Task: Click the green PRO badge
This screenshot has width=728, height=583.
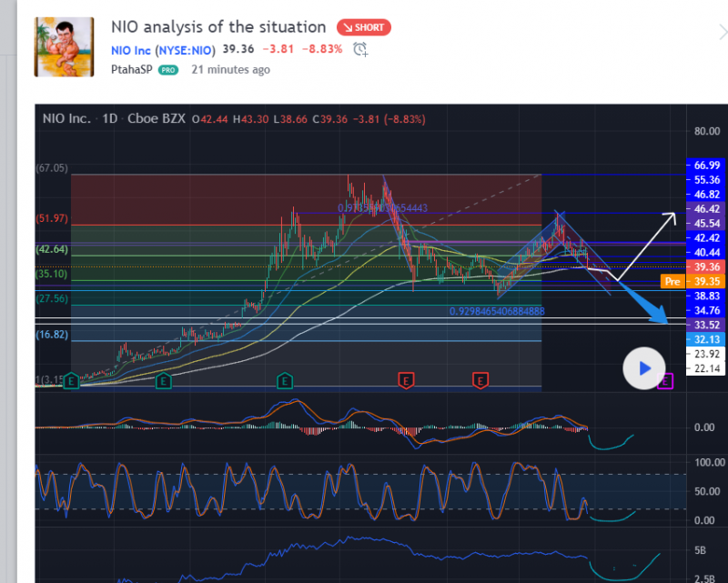Action: click(x=168, y=70)
